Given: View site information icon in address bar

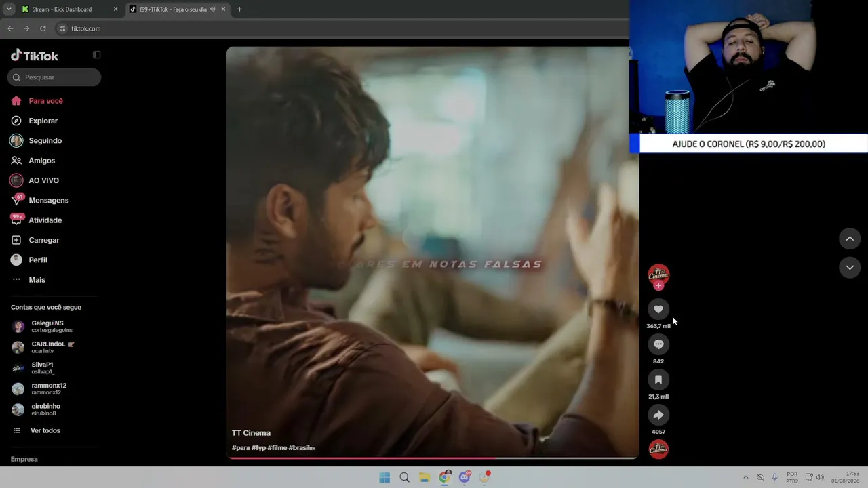Looking at the screenshot, I should pyautogui.click(x=62, y=28).
